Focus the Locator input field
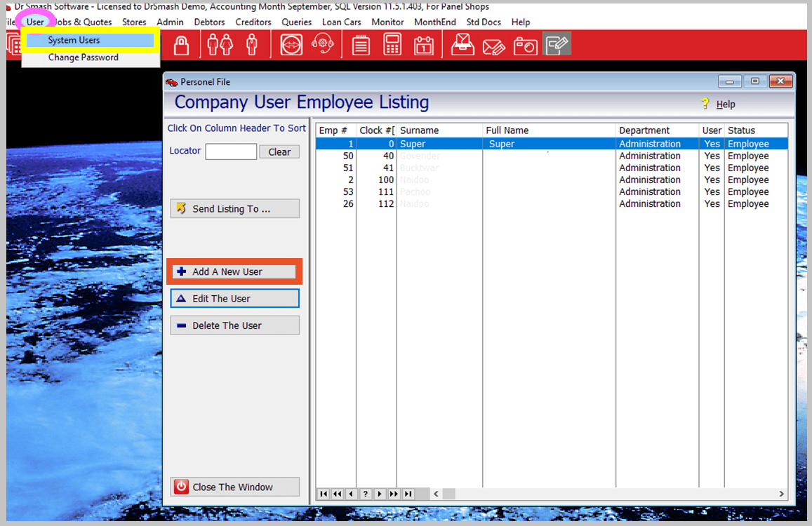This screenshot has width=812, height=526. tap(231, 151)
